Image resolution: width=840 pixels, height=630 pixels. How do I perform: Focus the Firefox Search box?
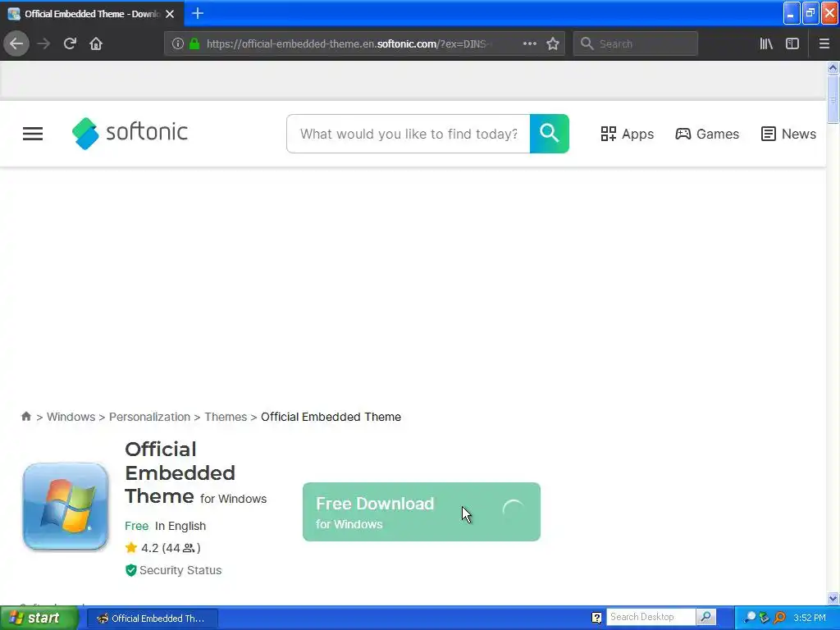[636, 43]
